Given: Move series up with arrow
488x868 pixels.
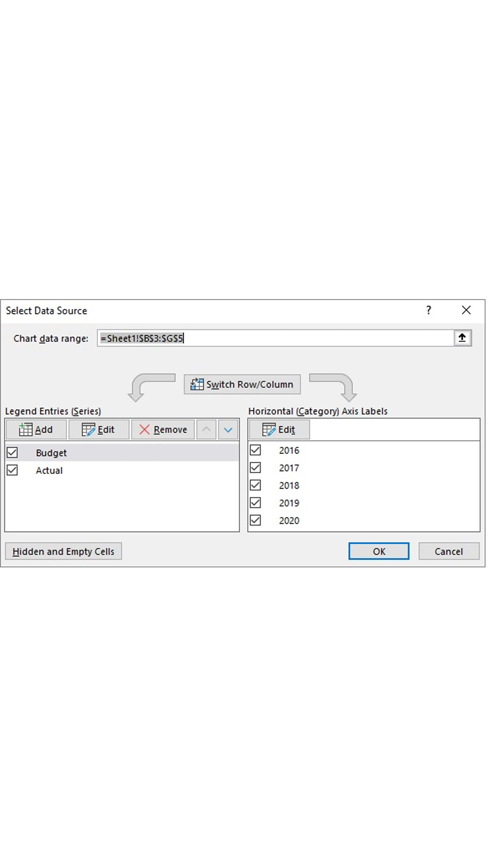Looking at the screenshot, I should click(x=206, y=430).
